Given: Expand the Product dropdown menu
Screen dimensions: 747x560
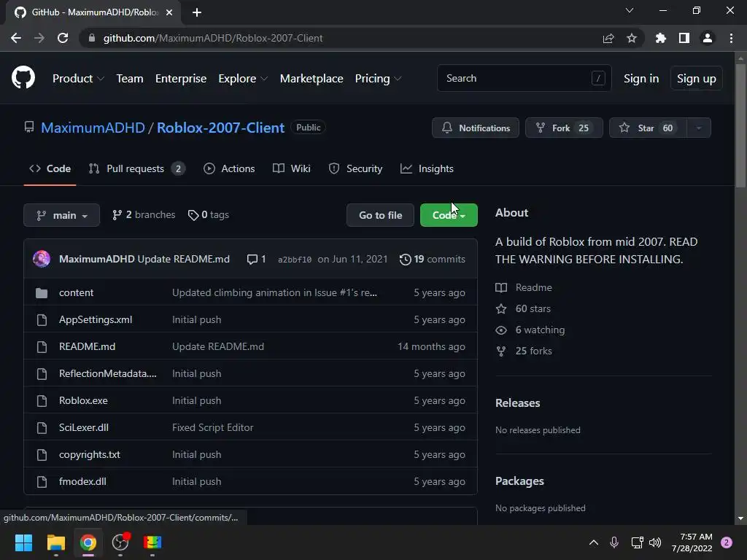Looking at the screenshot, I should click(78, 79).
